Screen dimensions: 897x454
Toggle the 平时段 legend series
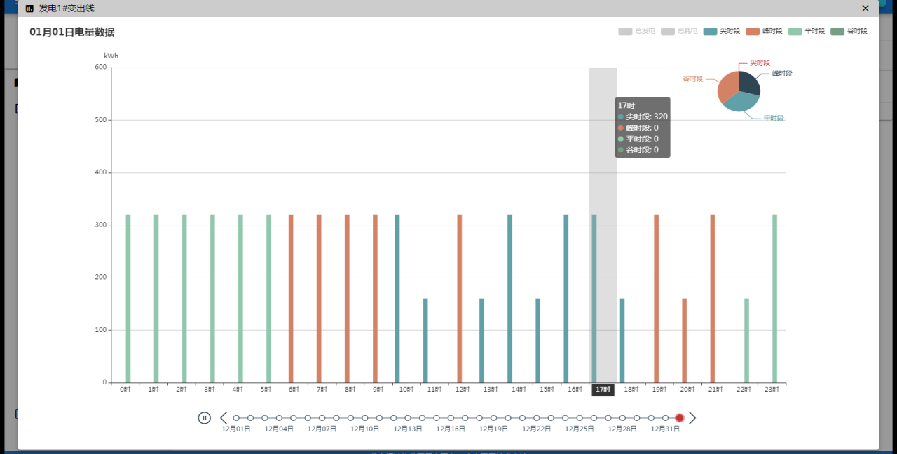(x=807, y=31)
